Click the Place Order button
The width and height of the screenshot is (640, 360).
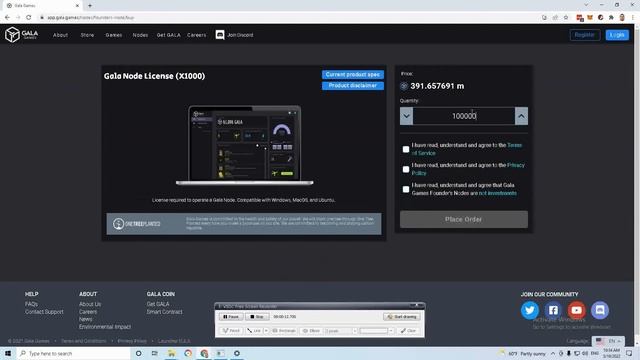point(464,220)
